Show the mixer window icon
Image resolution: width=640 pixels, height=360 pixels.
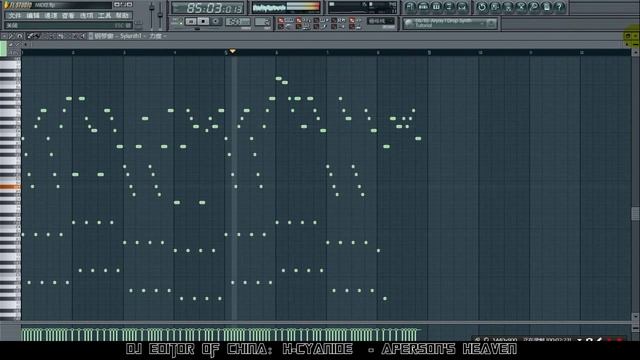click(x=462, y=7)
